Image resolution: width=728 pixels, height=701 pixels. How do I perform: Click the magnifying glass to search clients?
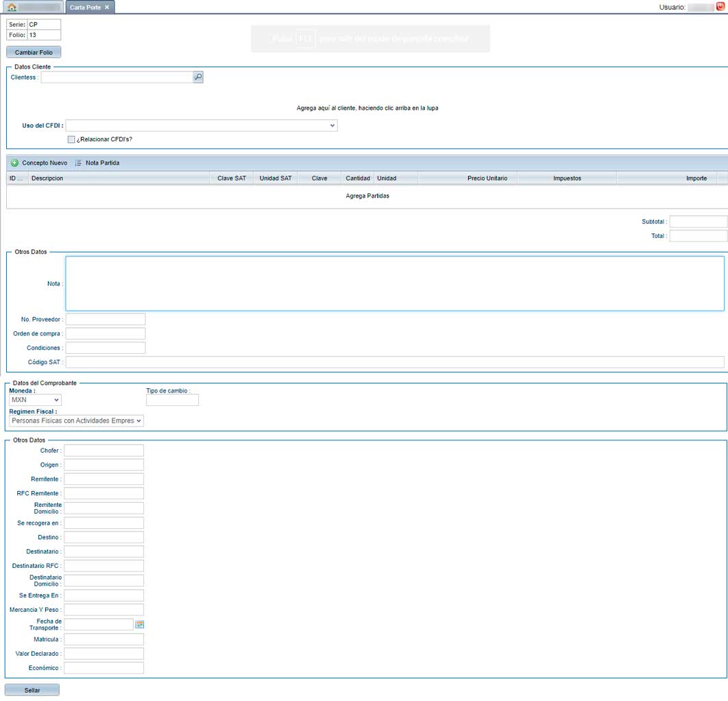point(198,78)
